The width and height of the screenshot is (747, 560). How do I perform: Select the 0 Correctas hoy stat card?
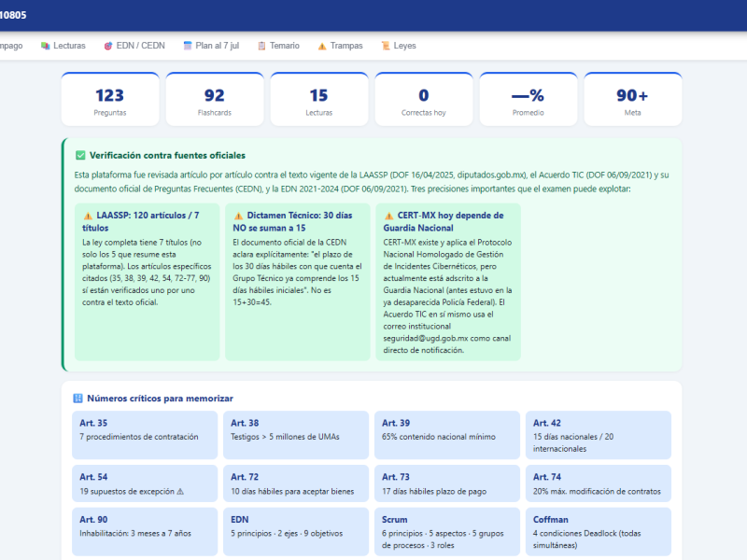[x=424, y=99]
